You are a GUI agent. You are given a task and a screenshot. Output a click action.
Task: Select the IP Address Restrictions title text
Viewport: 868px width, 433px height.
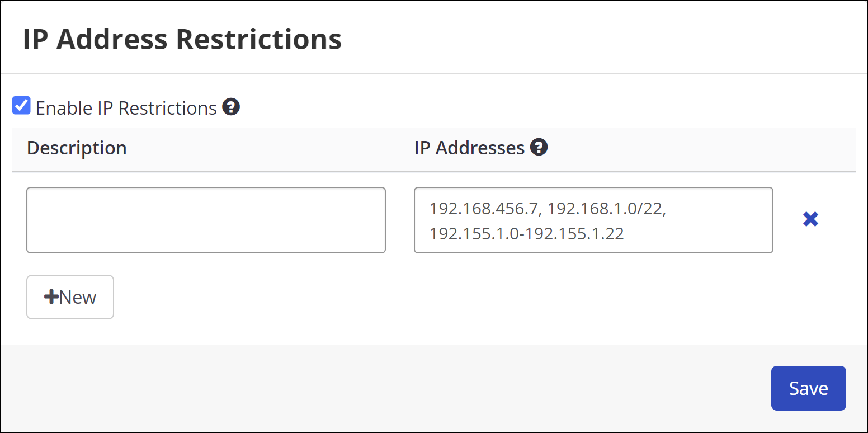coord(182,38)
